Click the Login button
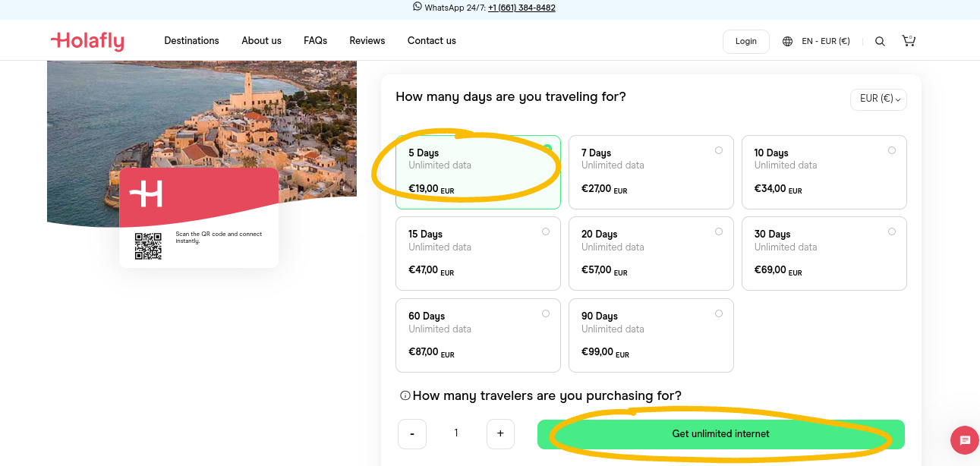Screen dimensions: 980x466 click(746, 42)
